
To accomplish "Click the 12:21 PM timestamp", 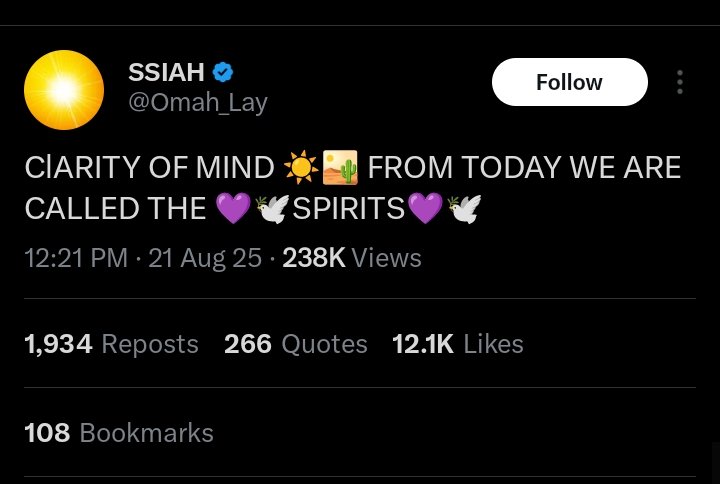I will [76, 258].
